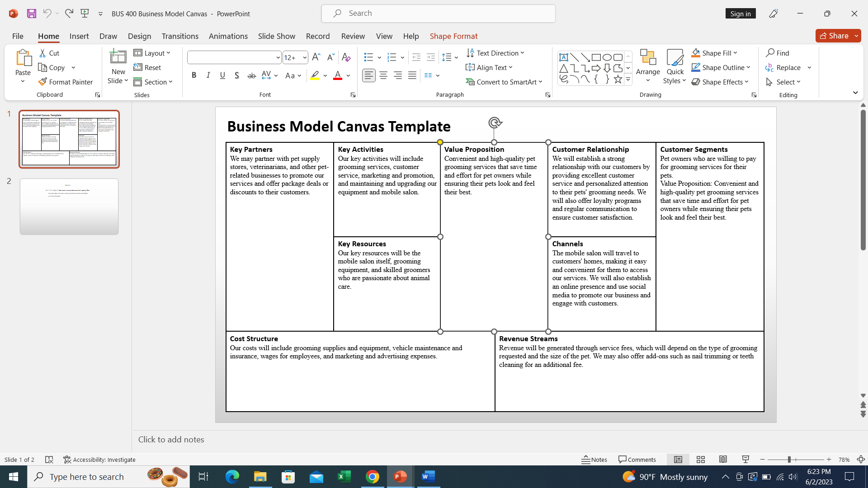Click the Clear All Formatting icon
The image size is (868, 488).
[346, 57]
